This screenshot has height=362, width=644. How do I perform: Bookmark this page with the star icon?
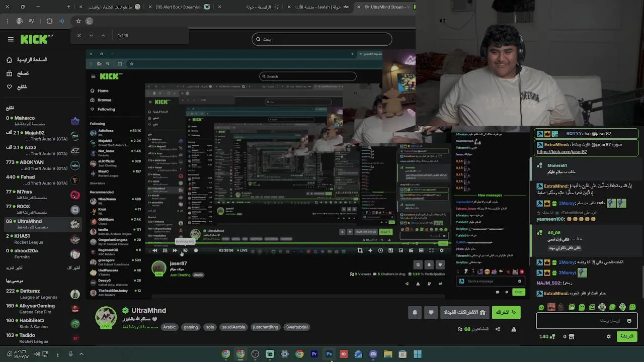78,21
